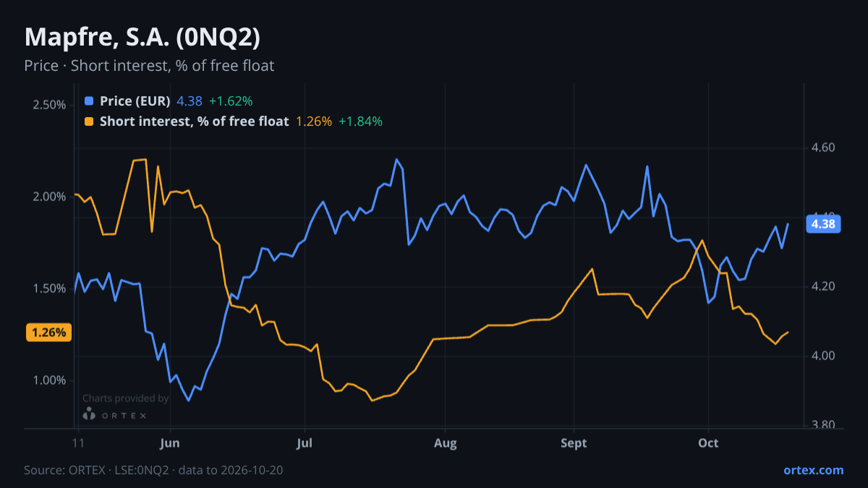Click the blue 4.38 axis badge
Viewport: 868px width, 488px height.
(x=823, y=224)
